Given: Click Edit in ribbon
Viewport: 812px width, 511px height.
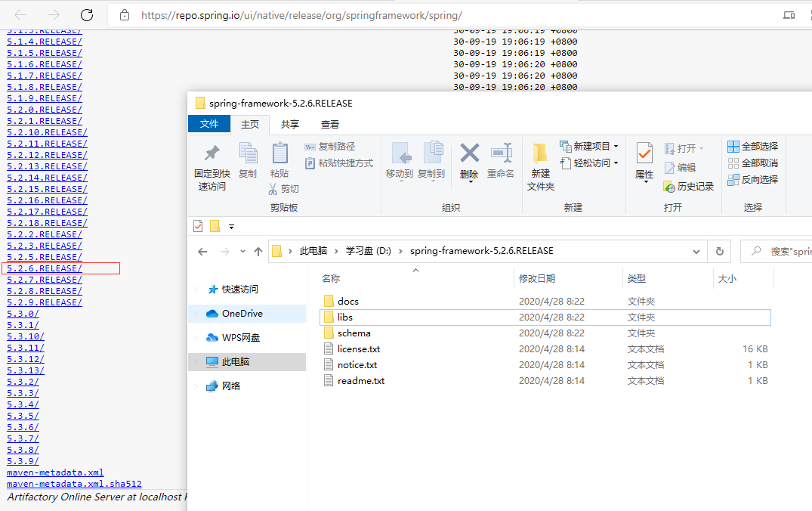Looking at the screenshot, I should (680, 167).
